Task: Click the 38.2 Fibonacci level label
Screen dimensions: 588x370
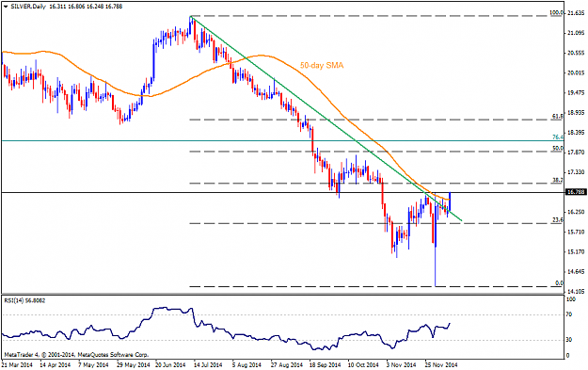Action: pos(558,180)
